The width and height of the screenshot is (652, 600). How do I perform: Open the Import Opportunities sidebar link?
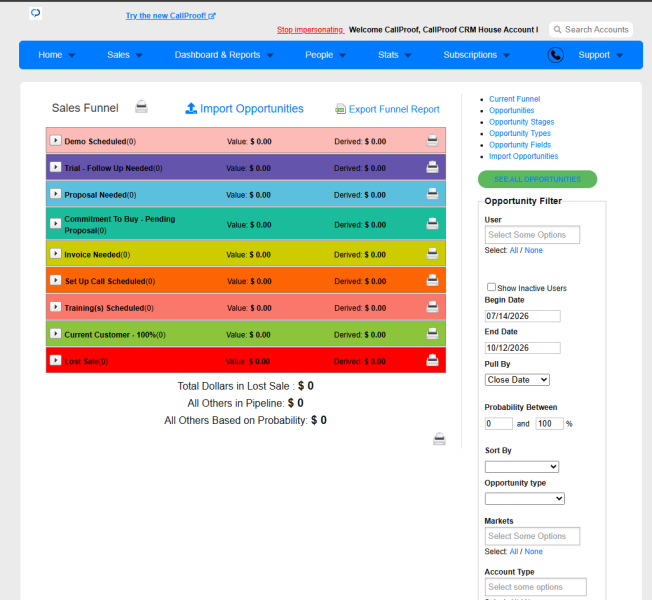524,156
